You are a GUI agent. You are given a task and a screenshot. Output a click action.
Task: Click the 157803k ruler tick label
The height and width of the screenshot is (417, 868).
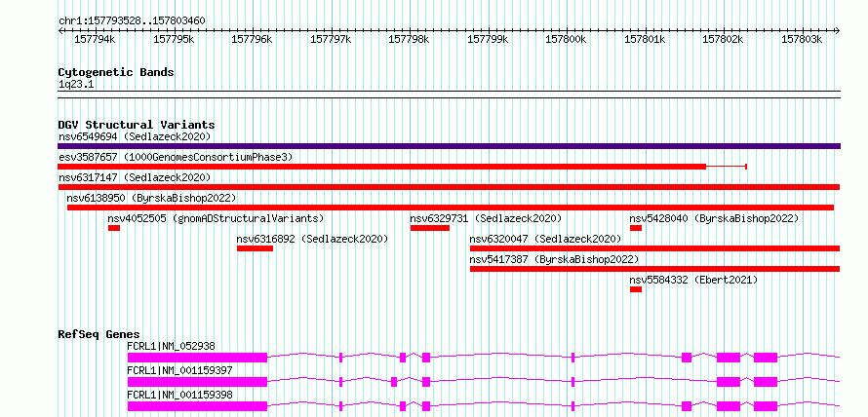(x=802, y=39)
